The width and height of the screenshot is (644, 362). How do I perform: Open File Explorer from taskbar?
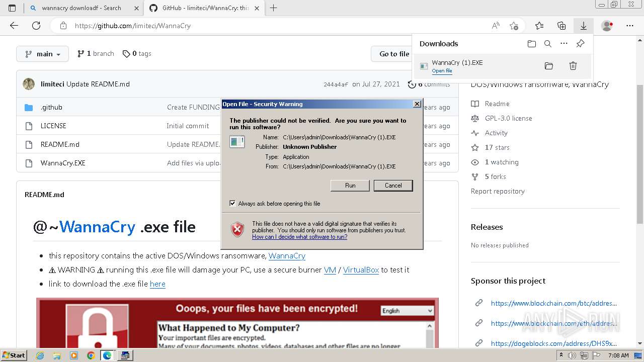point(57,355)
